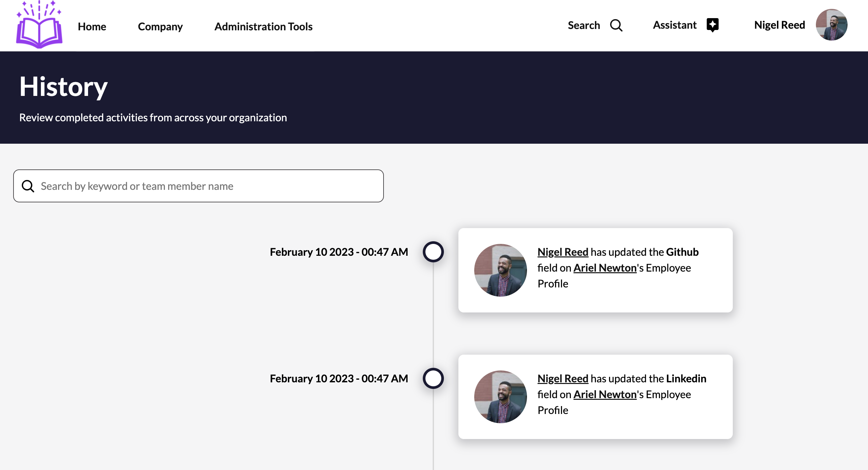
Task: Click the second timeline circle marker
Action: coord(433,378)
